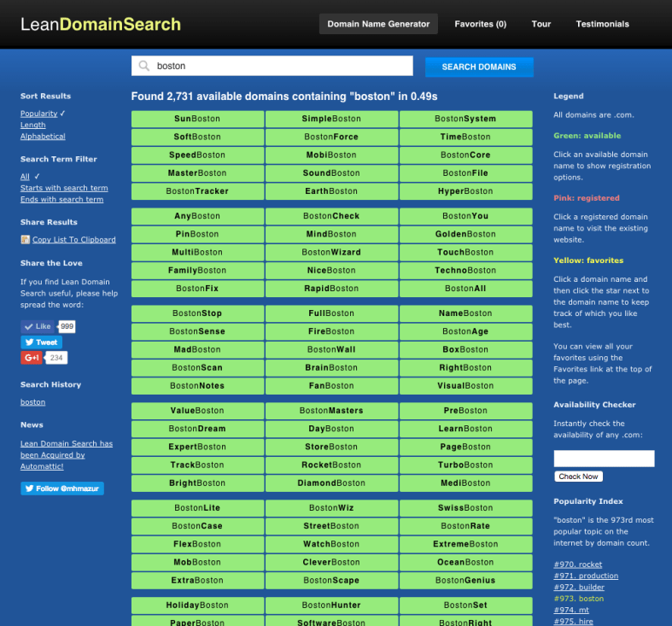Open the Favorites (0) page

click(x=481, y=24)
